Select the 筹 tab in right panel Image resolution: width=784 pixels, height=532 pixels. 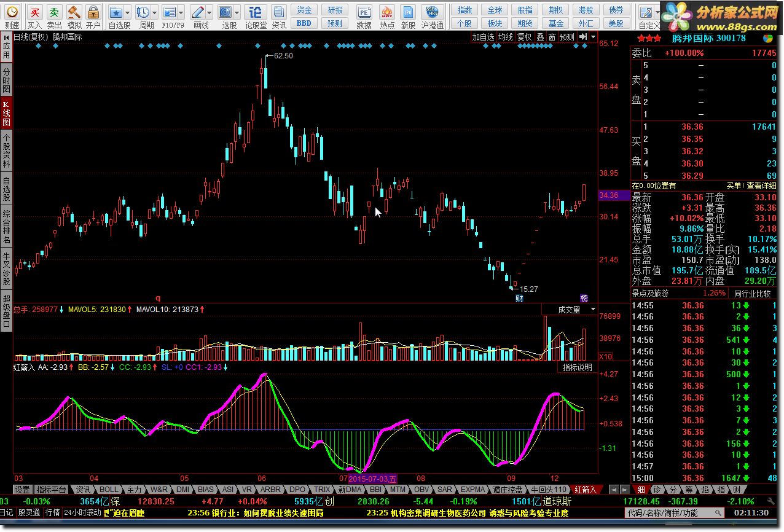click(x=689, y=490)
